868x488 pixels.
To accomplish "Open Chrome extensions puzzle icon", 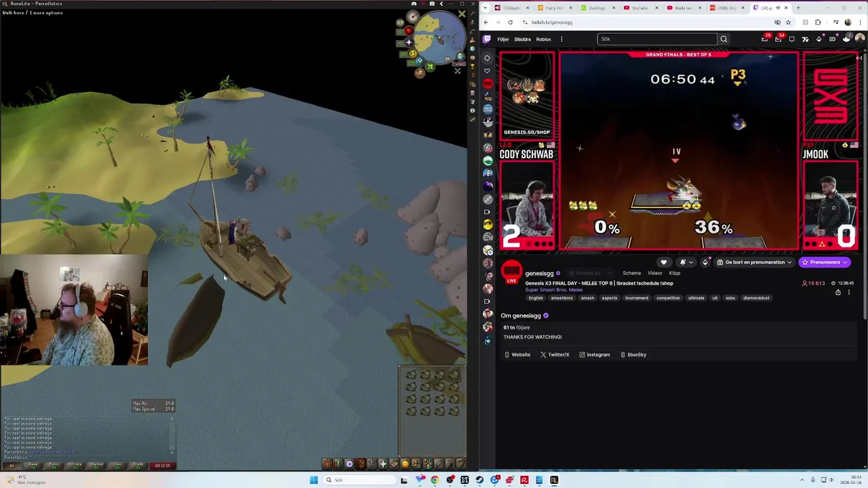I will [818, 22].
